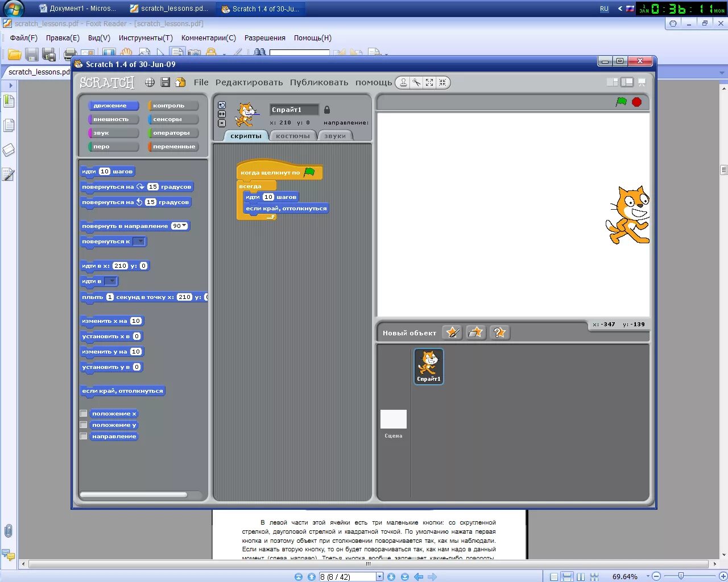This screenshot has height=582, width=728.
Task: Select the duplicate stamp tool
Action: 403,82
